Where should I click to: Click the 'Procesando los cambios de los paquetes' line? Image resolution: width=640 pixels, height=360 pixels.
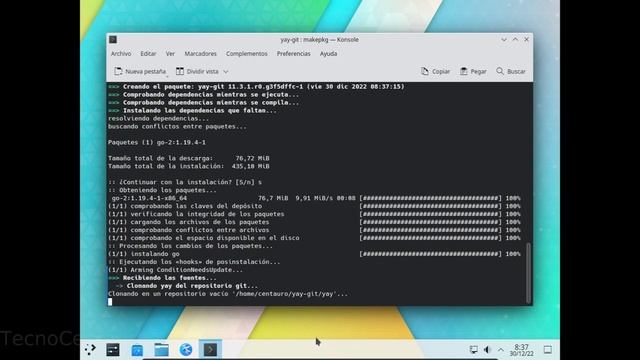tap(190, 246)
